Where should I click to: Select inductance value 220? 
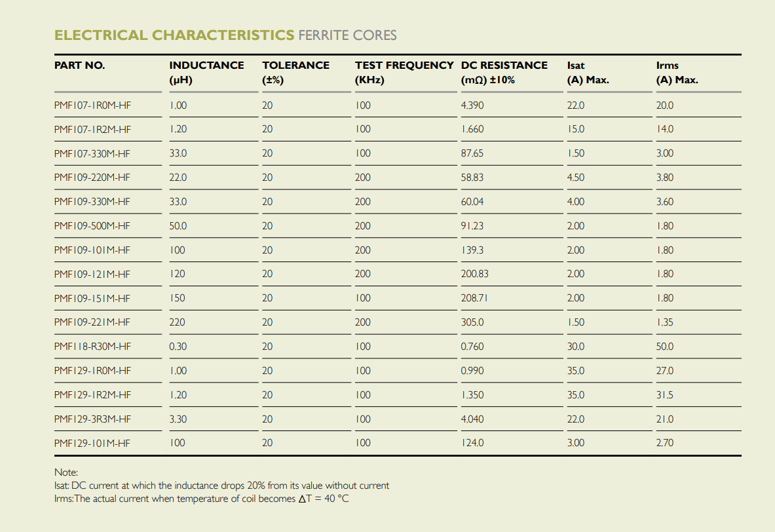click(177, 322)
